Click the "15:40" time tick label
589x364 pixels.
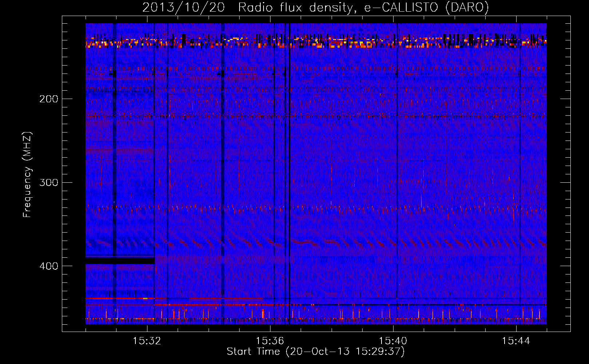click(x=393, y=341)
